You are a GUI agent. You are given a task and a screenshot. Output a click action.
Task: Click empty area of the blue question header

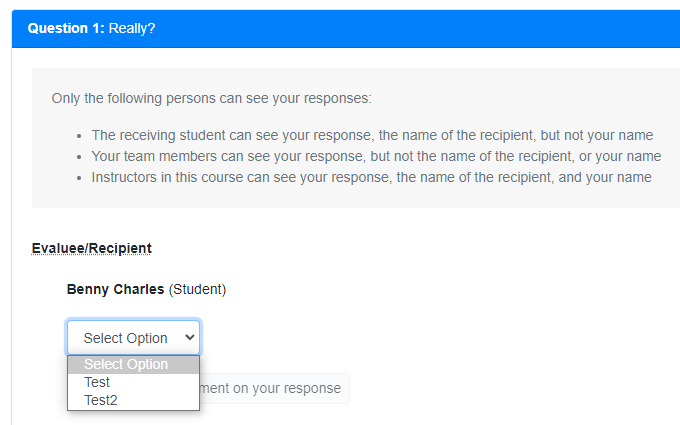(420, 28)
